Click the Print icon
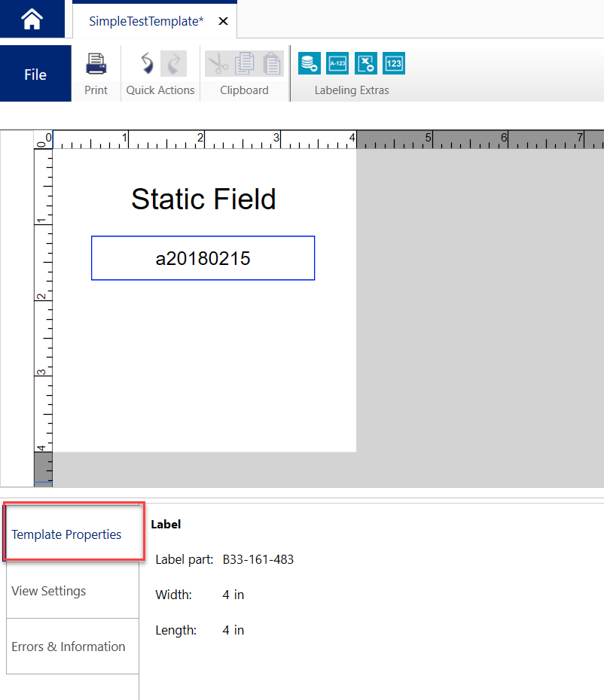 pos(96,63)
